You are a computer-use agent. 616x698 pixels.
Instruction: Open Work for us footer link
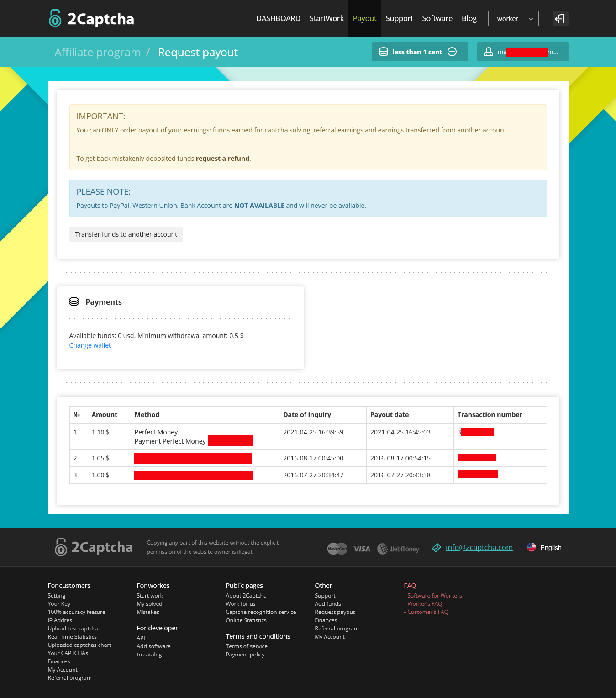point(241,604)
